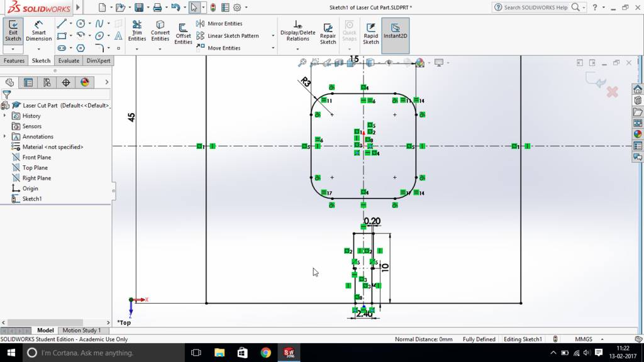Select the Line sketch tool
The image size is (644, 362).
coord(62,24)
